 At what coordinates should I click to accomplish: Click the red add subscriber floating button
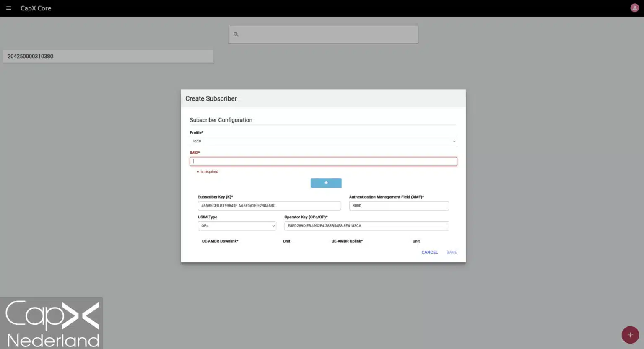630,335
